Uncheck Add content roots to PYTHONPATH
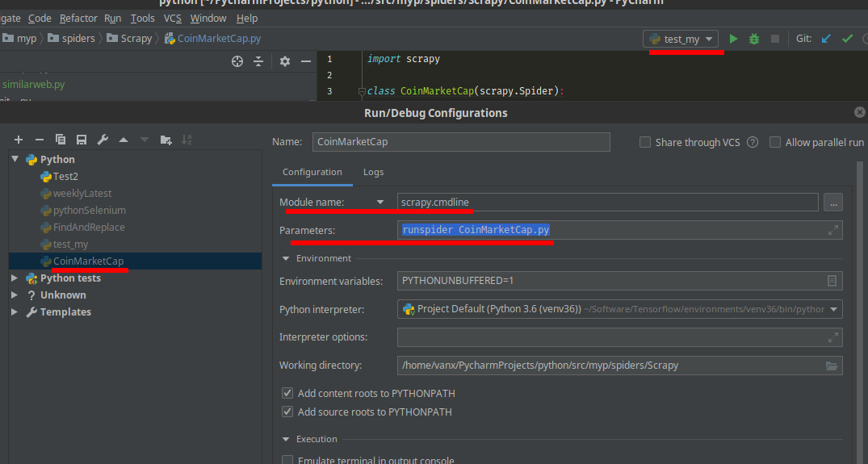The image size is (868, 464). click(287, 393)
